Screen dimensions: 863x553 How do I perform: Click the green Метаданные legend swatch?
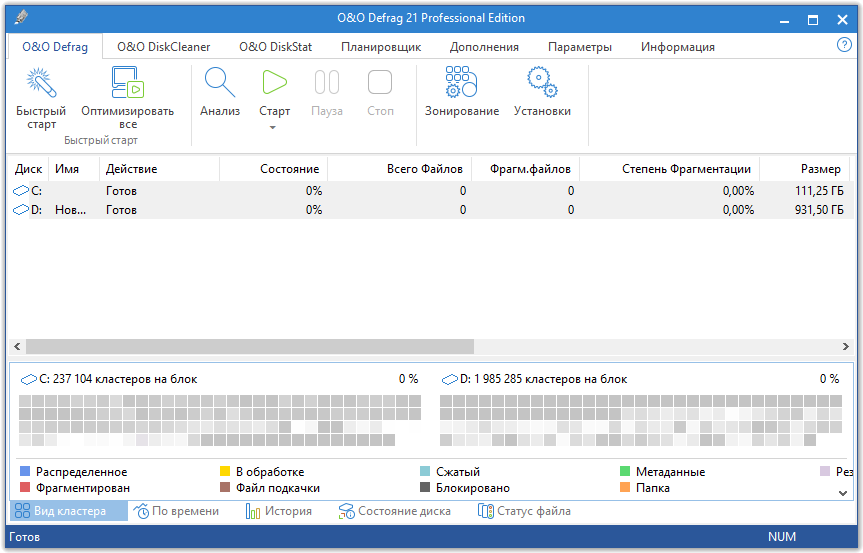coord(625,471)
